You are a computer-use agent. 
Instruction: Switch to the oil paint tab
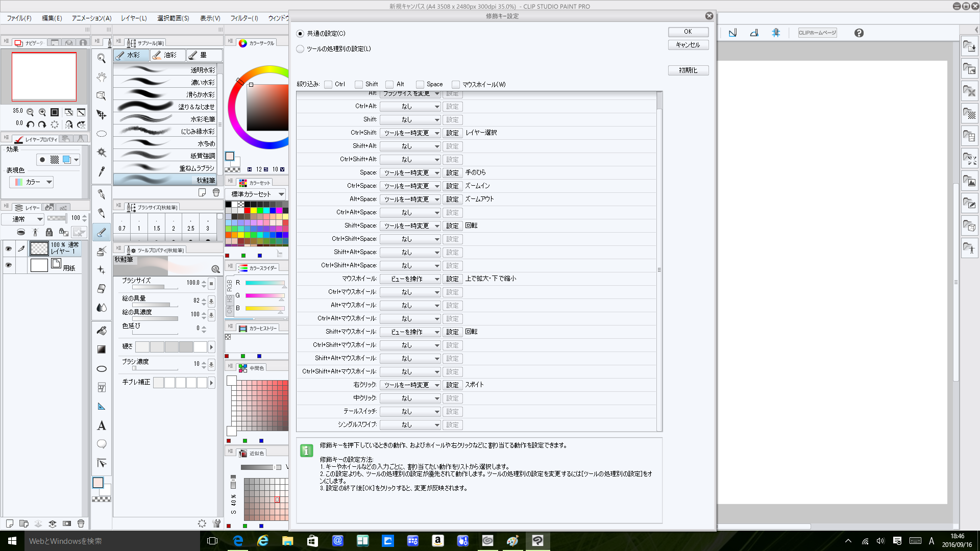pyautogui.click(x=167, y=55)
